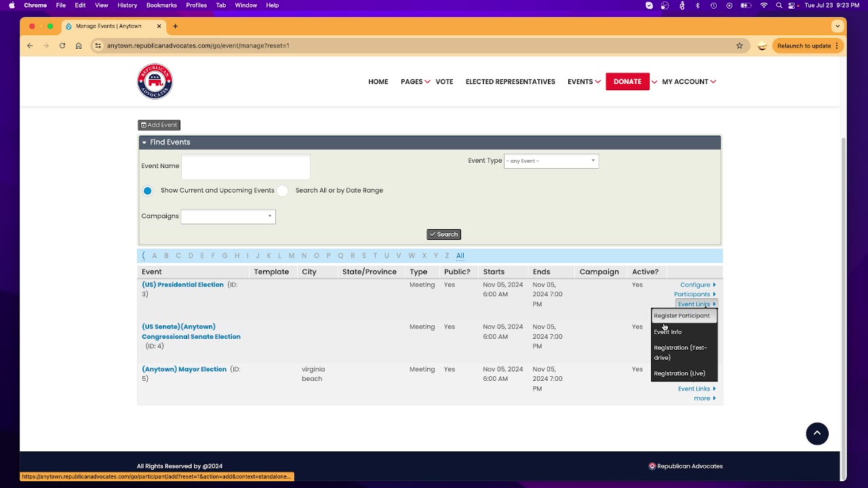Open the chevron beside DONATE
The height and width of the screenshot is (488, 868).
[654, 81]
